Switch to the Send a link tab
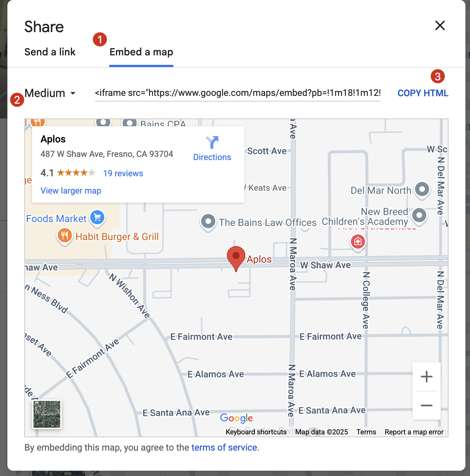This screenshot has width=470, height=476. tap(50, 52)
